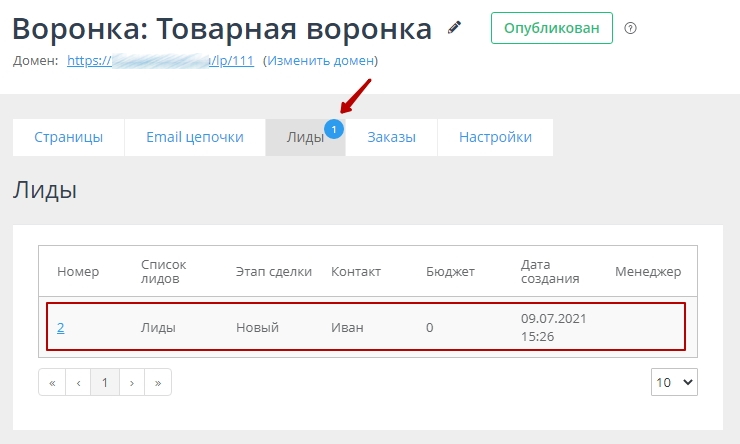Go to the Настройки tab
Screen dimensions: 740x444
[495, 138]
